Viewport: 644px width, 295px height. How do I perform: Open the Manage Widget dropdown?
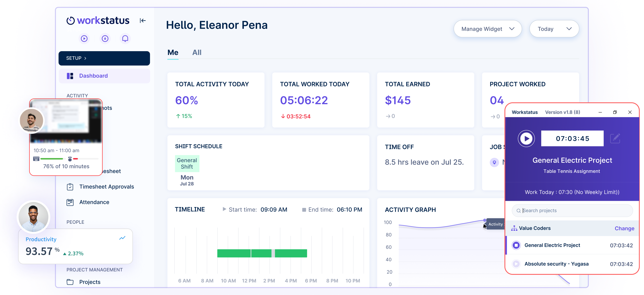[488, 29]
